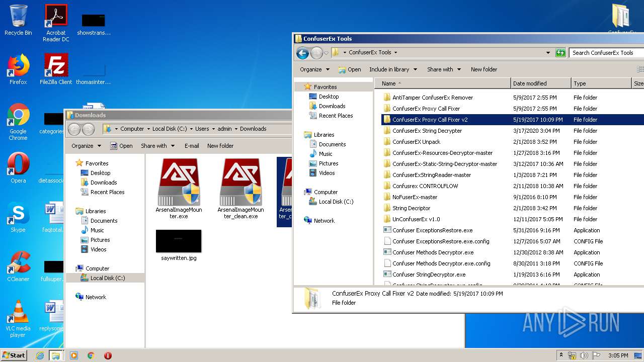Open Organize menu in Downloads window
The image size is (644, 362).
pos(86,146)
